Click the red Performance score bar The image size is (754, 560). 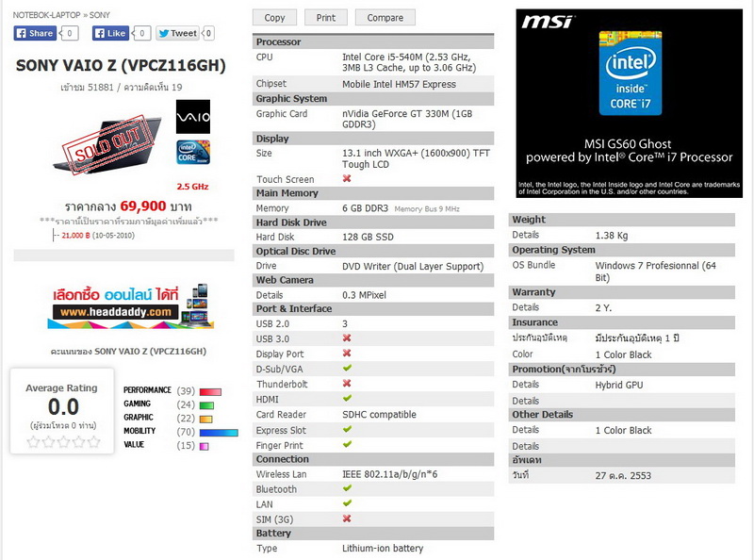point(210,391)
